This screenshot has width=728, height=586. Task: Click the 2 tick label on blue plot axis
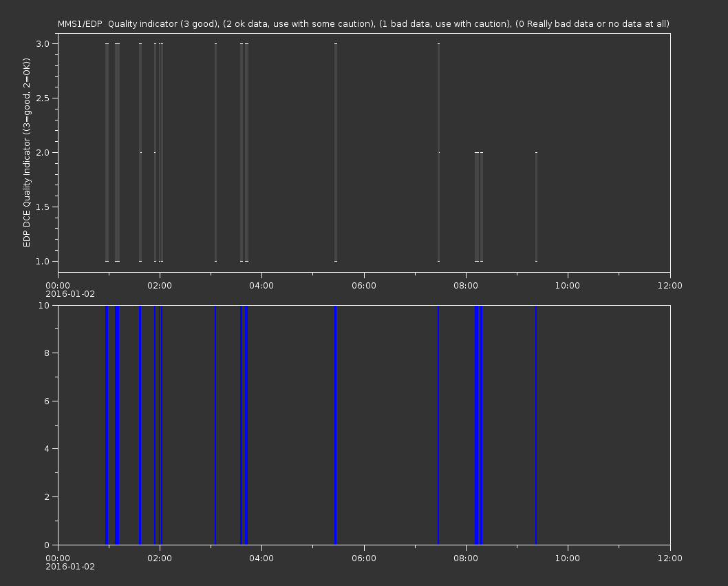47,496
